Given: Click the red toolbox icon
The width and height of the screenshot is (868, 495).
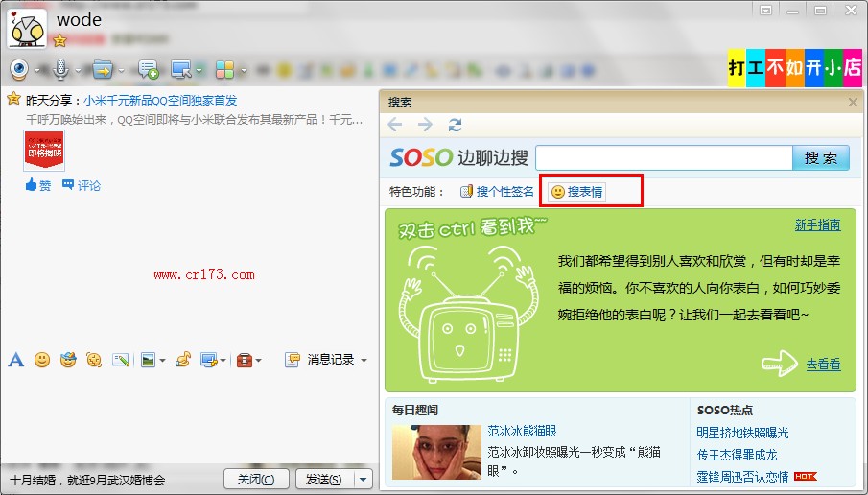Looking at the screenshot, I should tap(245, 361).
